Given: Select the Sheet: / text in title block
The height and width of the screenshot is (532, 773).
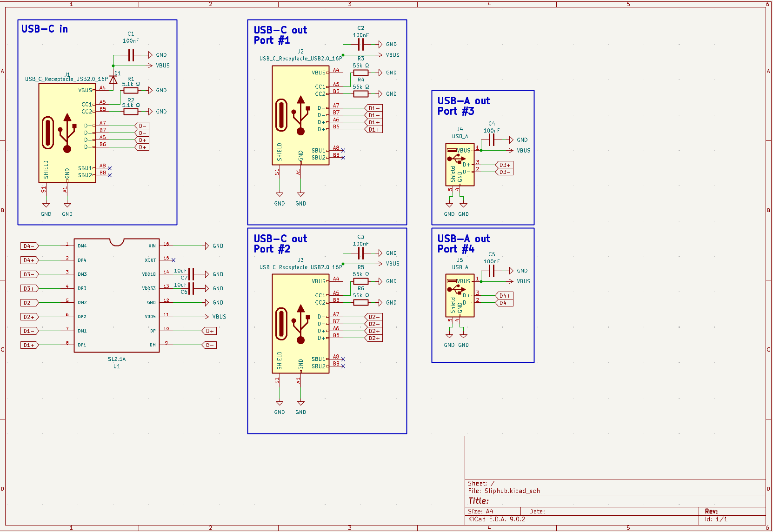Looking at the screenshot, I should [479, 483].
